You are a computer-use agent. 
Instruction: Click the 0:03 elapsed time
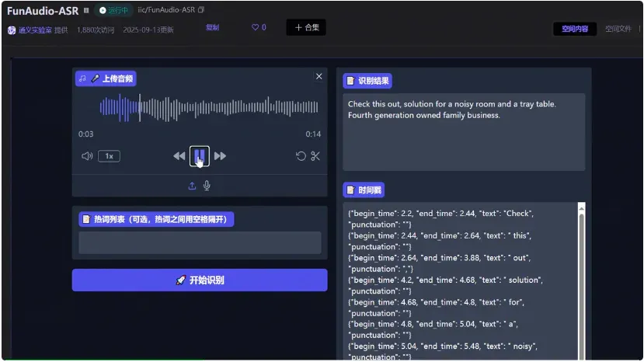pos(85,134)
